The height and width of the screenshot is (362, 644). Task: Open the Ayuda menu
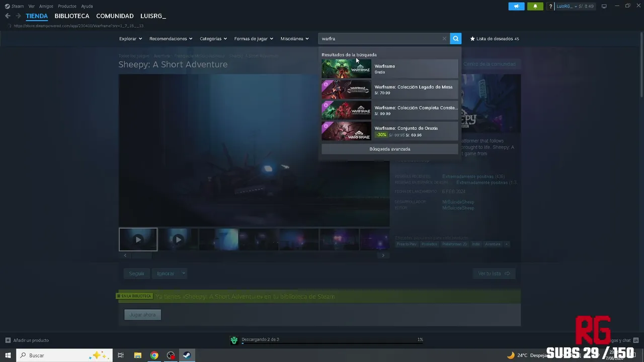(x=87, y=6)
